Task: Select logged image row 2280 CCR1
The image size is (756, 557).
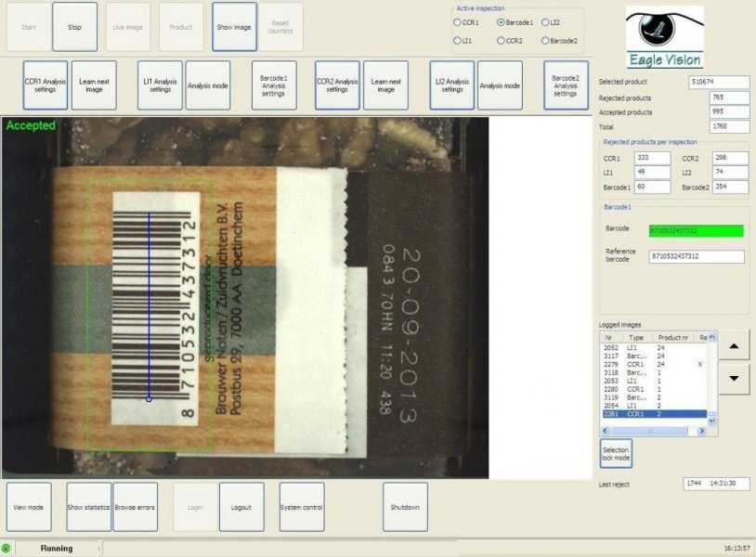Action: [654, 389]
